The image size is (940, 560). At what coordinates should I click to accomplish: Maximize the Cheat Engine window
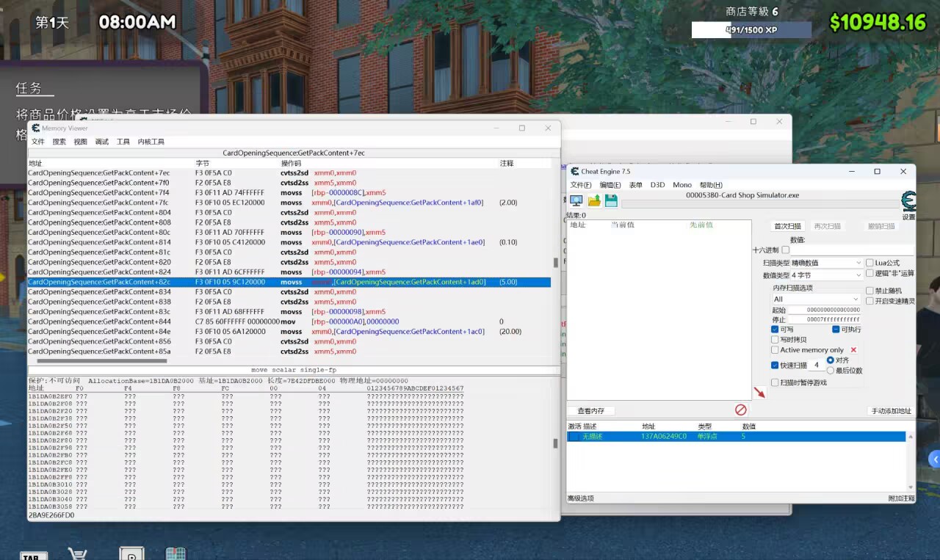coord(877,171)
